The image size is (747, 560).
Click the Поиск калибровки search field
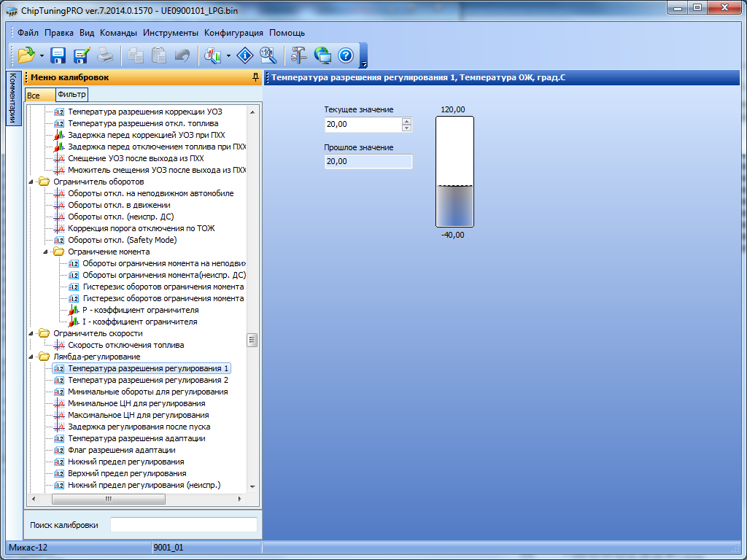(183, 524)
